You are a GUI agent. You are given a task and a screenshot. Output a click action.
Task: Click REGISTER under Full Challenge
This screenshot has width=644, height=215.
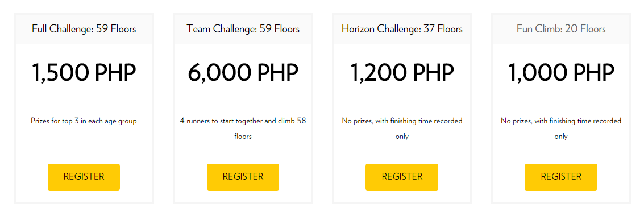(84, 177)
